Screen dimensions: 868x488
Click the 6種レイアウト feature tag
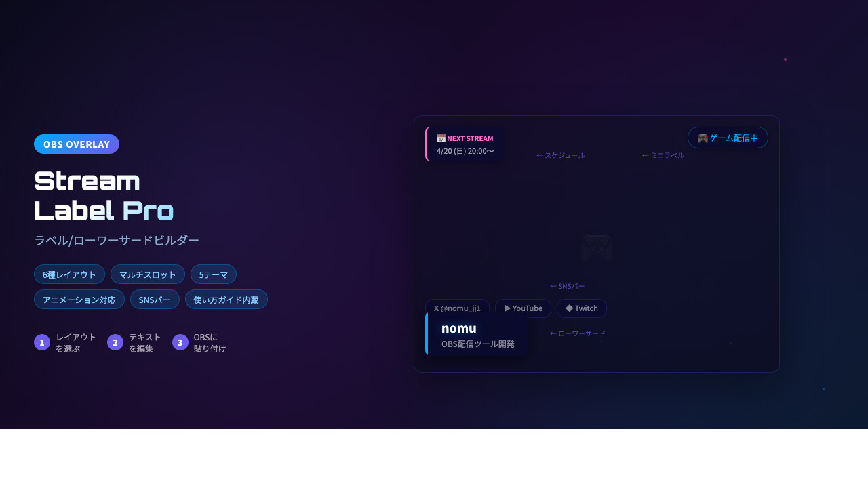click(69, 274)
